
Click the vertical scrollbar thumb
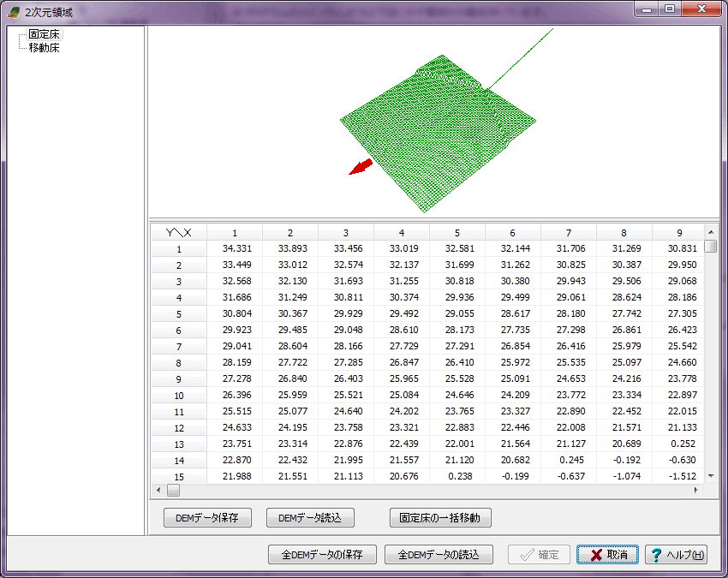[711, 246]
